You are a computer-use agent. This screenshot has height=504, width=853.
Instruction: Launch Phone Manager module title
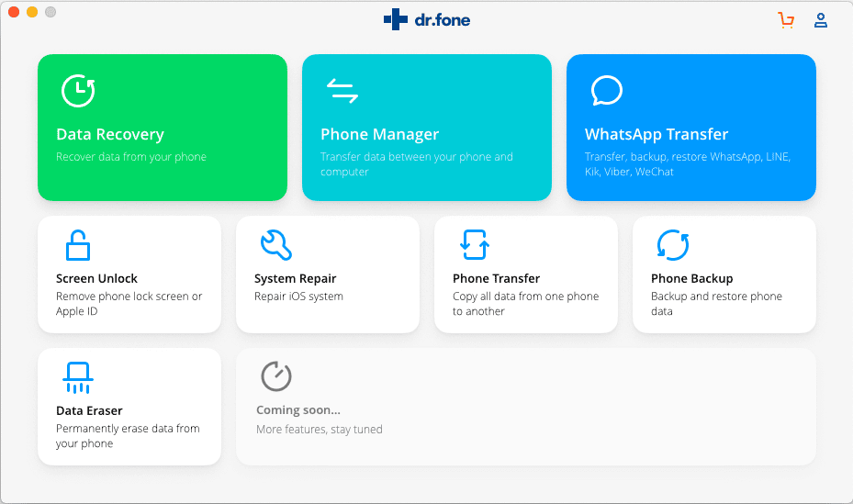[380, 134]
